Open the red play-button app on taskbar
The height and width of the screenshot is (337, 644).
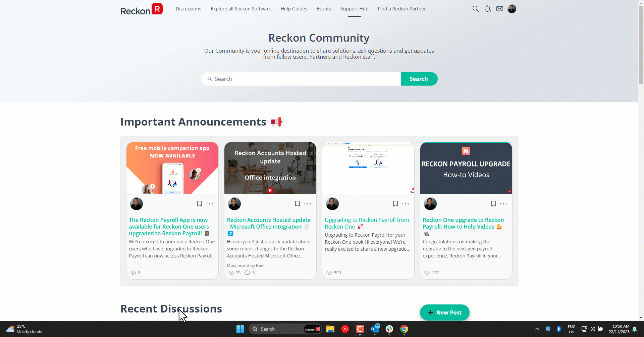pos(345,329)
